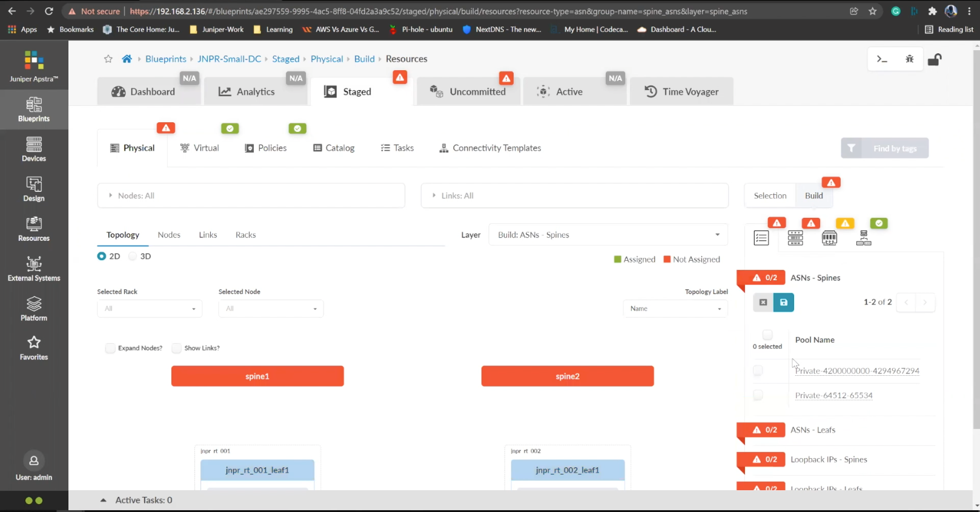980x512 pixels.
Task: Expand the Links: All filter
Action: pos(574,195)
